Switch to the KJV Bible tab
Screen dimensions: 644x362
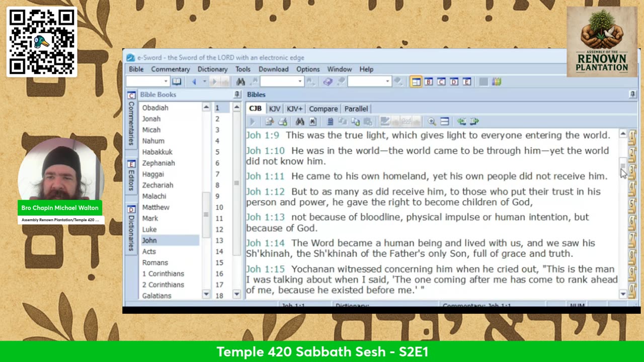click(274, 109)
